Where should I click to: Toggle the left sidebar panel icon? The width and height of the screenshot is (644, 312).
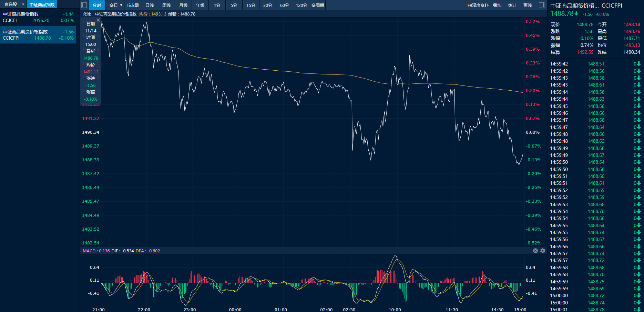pyautogui.click(x=84, y=5)
